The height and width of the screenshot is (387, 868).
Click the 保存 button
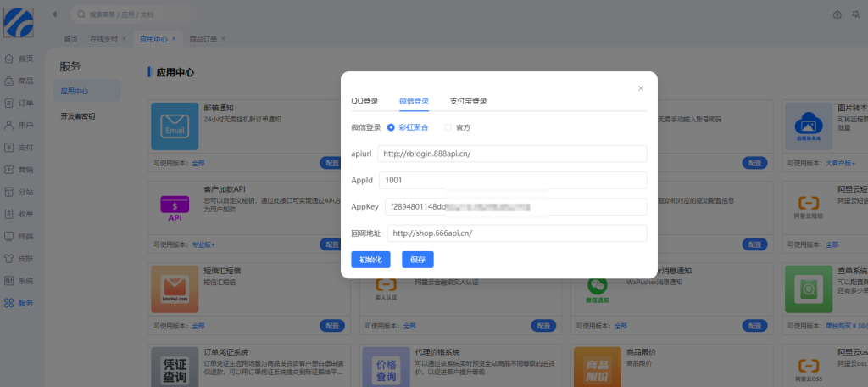(x=417, y=260)
